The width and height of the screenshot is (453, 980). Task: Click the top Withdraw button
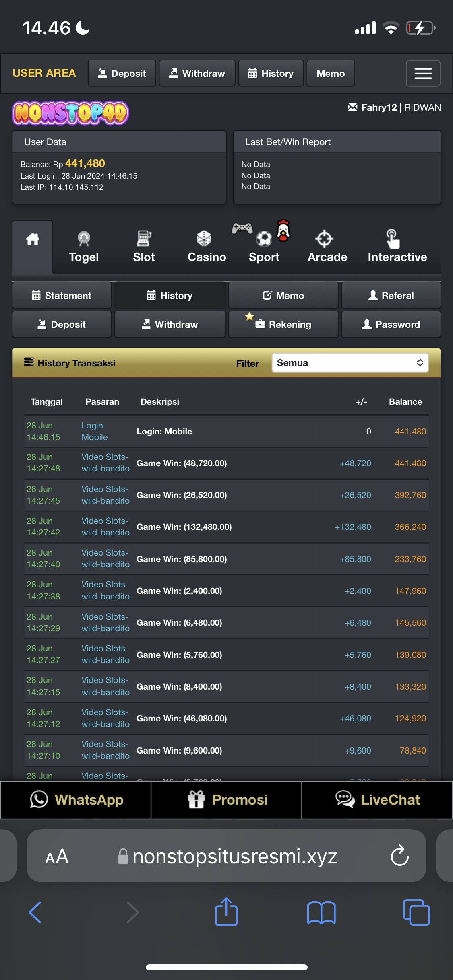pyautogui.click(x=197, y=73)
